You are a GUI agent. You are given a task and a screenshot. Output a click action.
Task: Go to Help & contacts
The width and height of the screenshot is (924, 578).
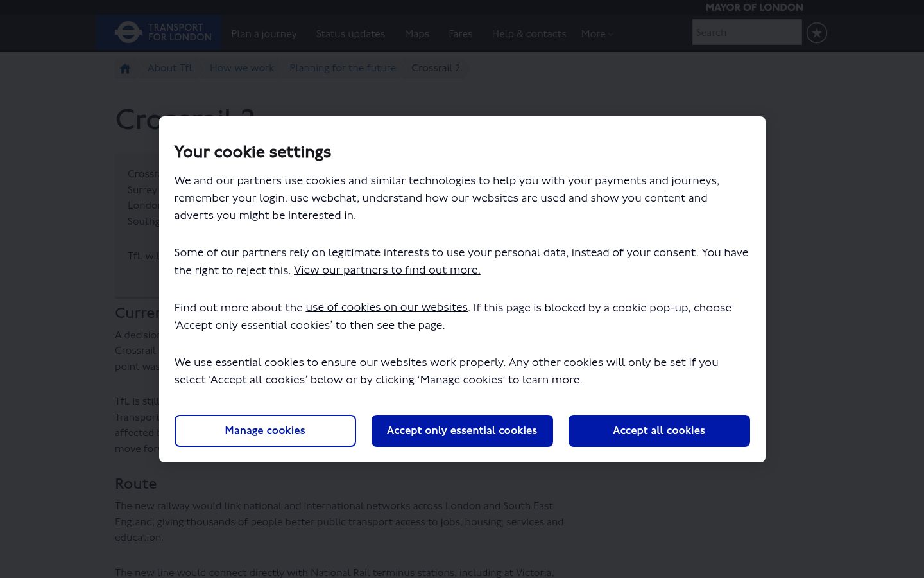click(529, 34)
